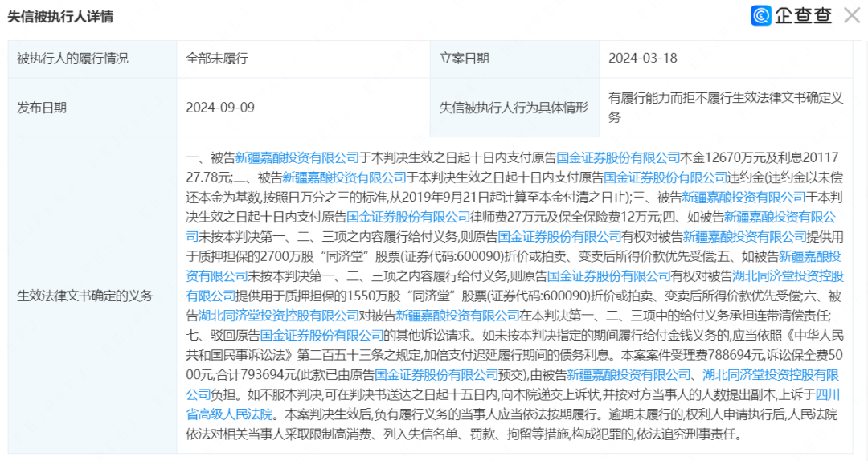This screenshot has height=461, width=868.
Task: Click the 被执行人的履行情况 label
Action: coord(72,58)
